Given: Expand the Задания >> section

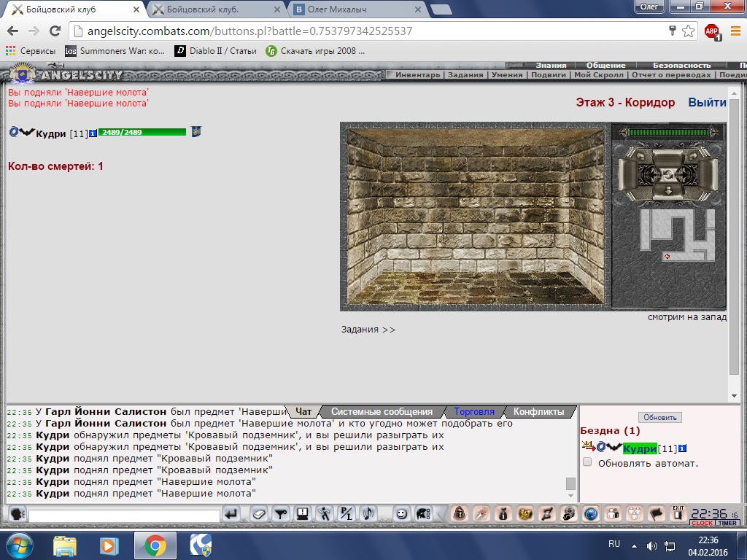Looking at the screenshot, I should (368, 330).
